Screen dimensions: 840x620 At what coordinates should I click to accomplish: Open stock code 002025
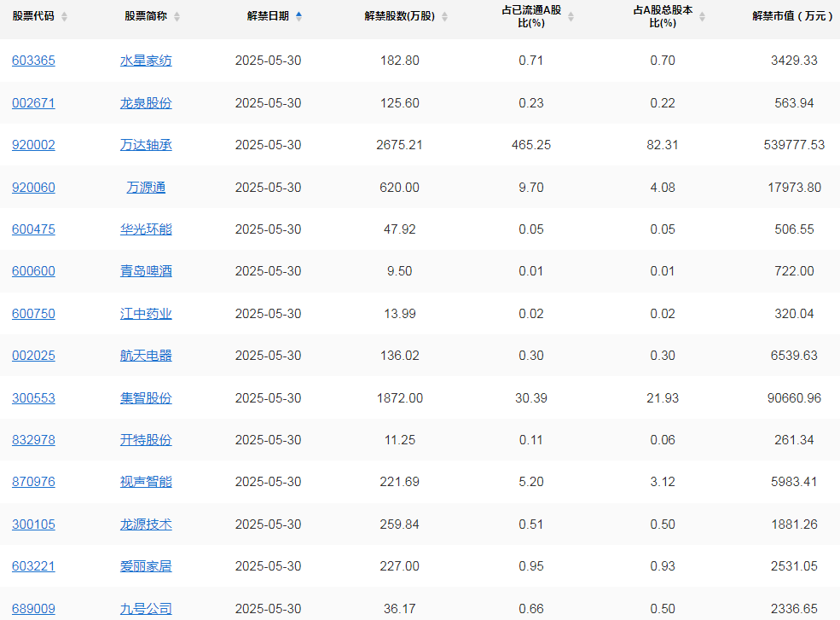click(34, 356)
